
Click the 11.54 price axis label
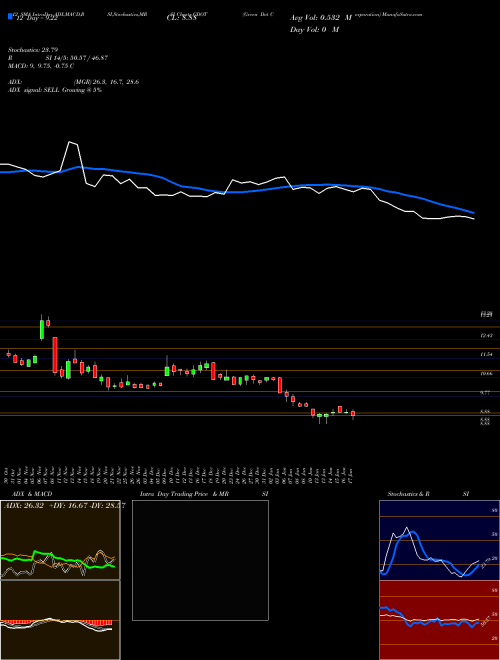pos(487,354)
